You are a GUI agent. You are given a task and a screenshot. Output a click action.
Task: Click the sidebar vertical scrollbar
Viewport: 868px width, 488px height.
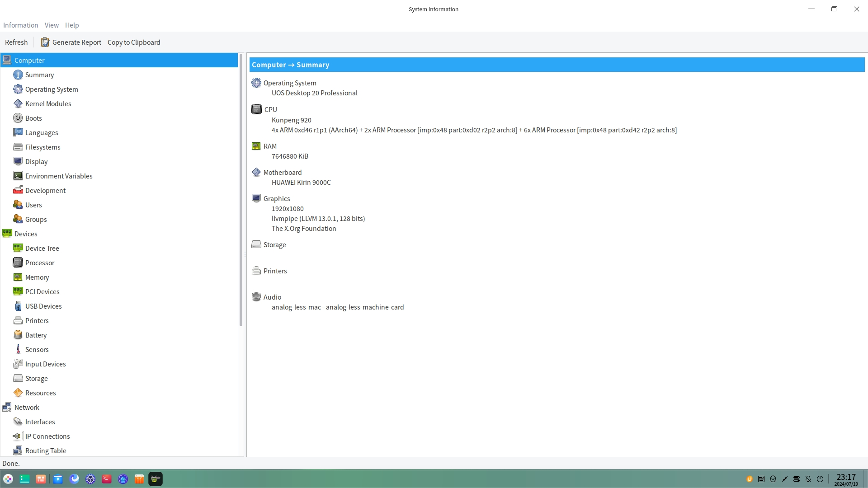point(241,190)
